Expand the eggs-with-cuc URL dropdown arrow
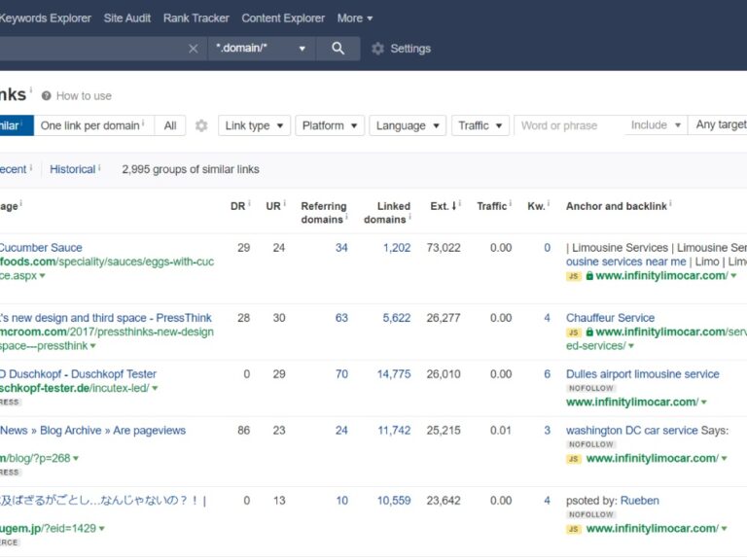Viewport: 747px width, 560px height. (x=43, y=276)
